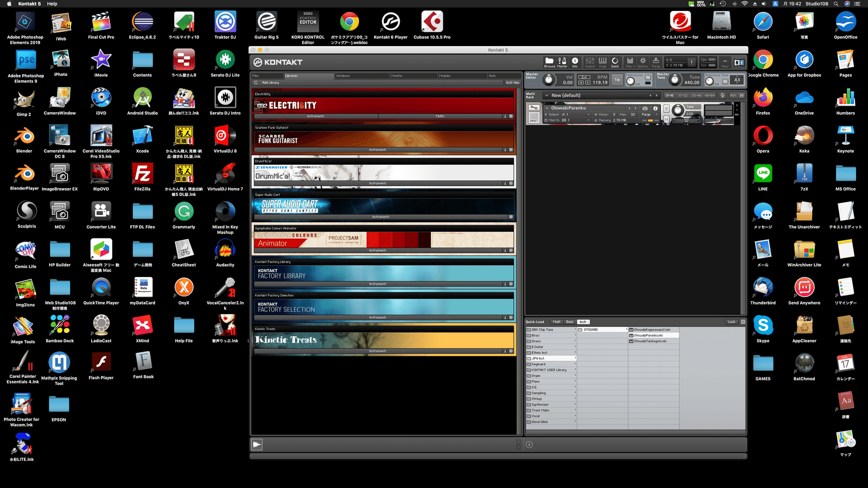Show the on-screen Keyb keyboard
The width and height of the screenshot is (868, 488).
(x=603, y=63)
